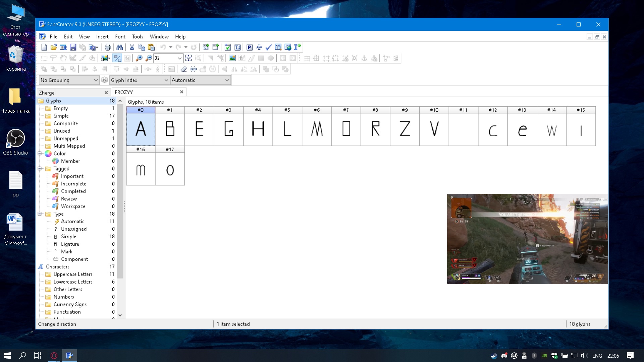The image size is (644, 362).
Task: Open the Insert menu
Action: (x=102, y=37)
